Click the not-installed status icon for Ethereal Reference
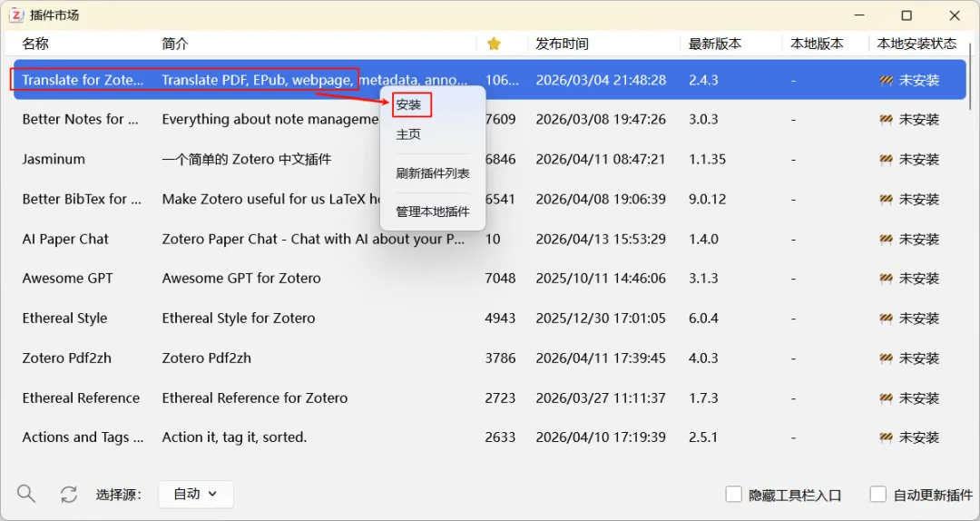The width and height of the screenshot is (980, 521). pos(886,398)
